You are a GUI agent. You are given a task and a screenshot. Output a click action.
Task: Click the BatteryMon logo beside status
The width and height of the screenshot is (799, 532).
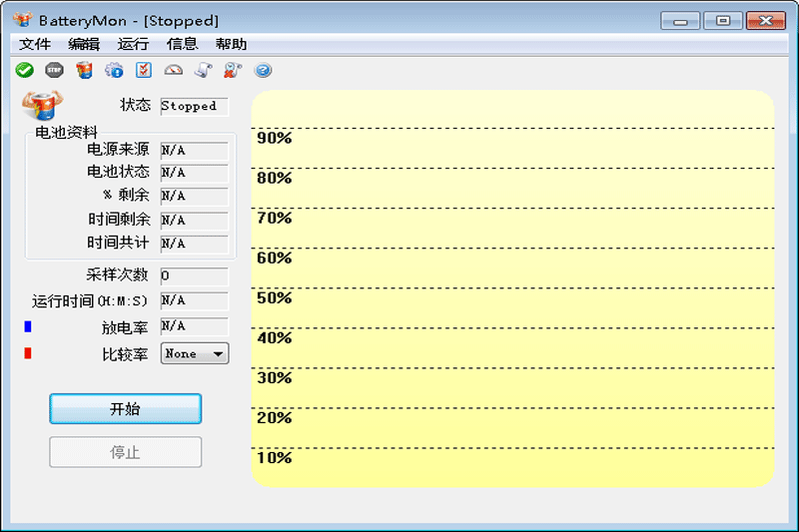tap(42, 105)
